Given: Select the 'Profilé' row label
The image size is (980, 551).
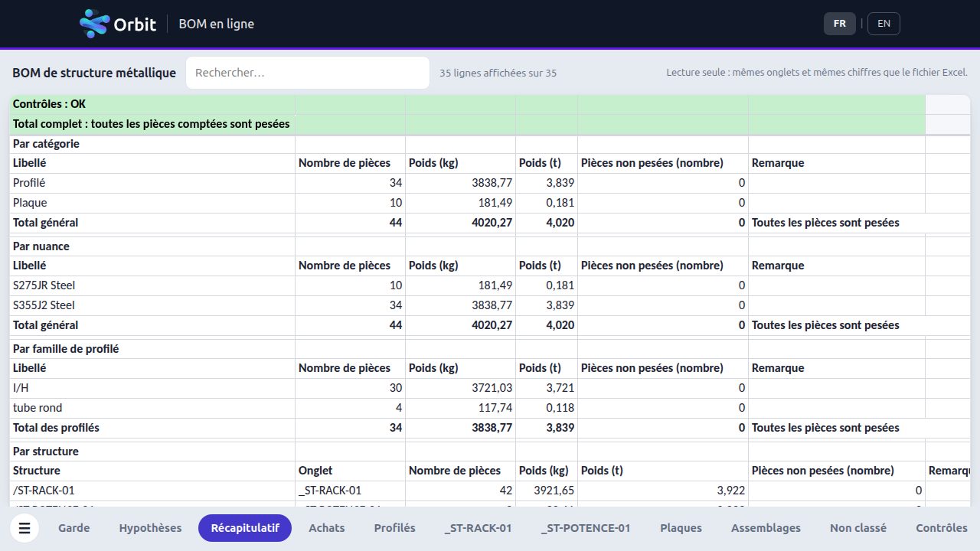Looking at the screenshot, I should click(x=152, y=183).
